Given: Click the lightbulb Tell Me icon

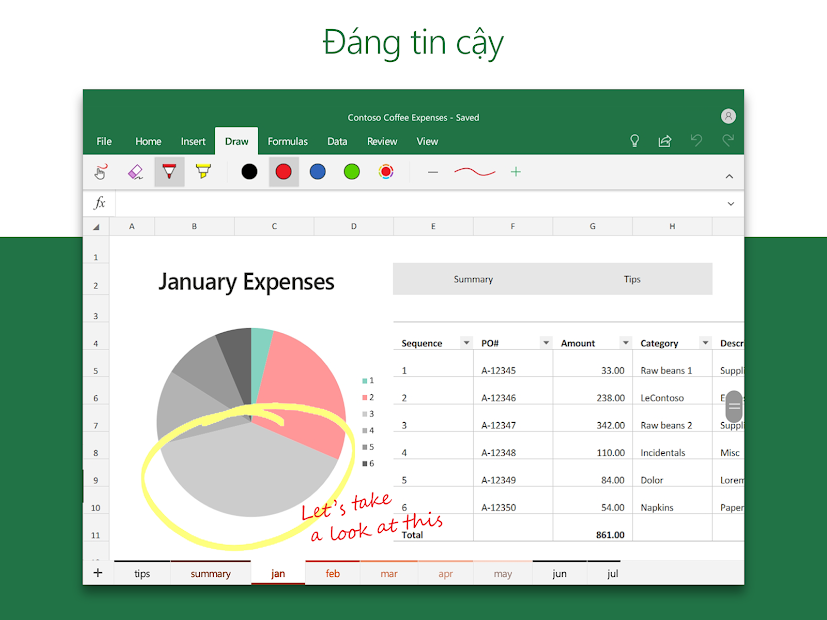Looking at the screenshot, I should pos(634,141).
